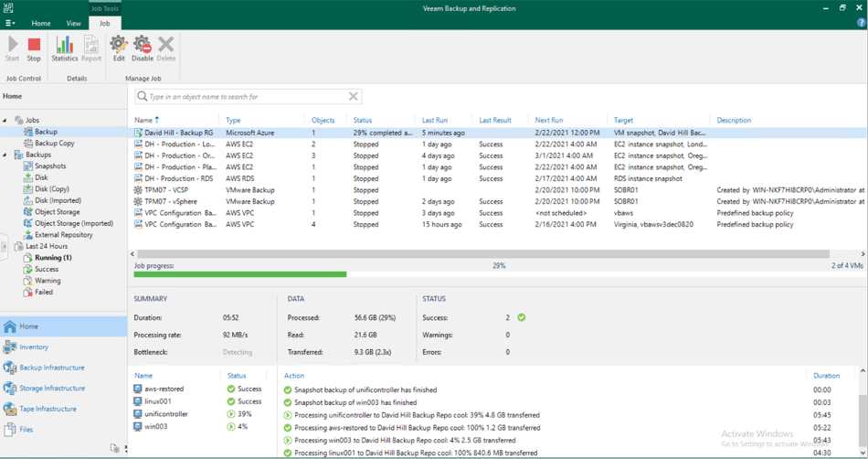Switch to the View ribbon tab
The image size is (868, 459).
coord(74,23)
